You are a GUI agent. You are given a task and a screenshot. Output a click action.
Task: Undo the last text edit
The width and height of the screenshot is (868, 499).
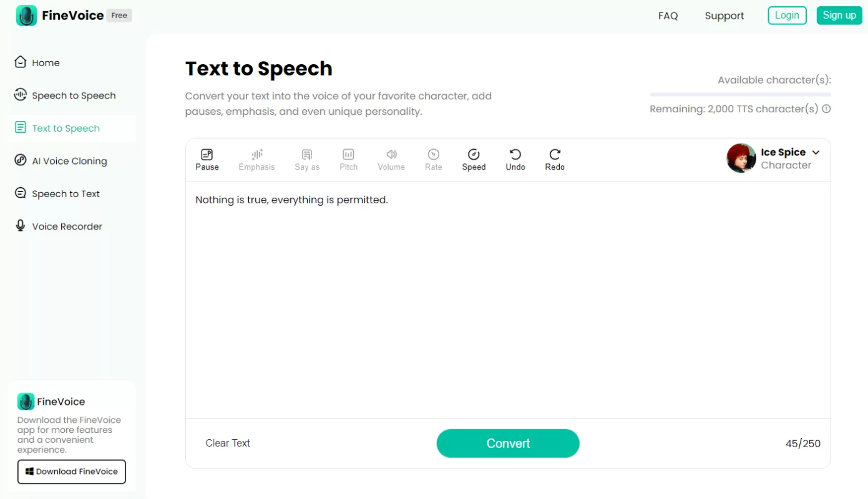[x=515, y=154]
